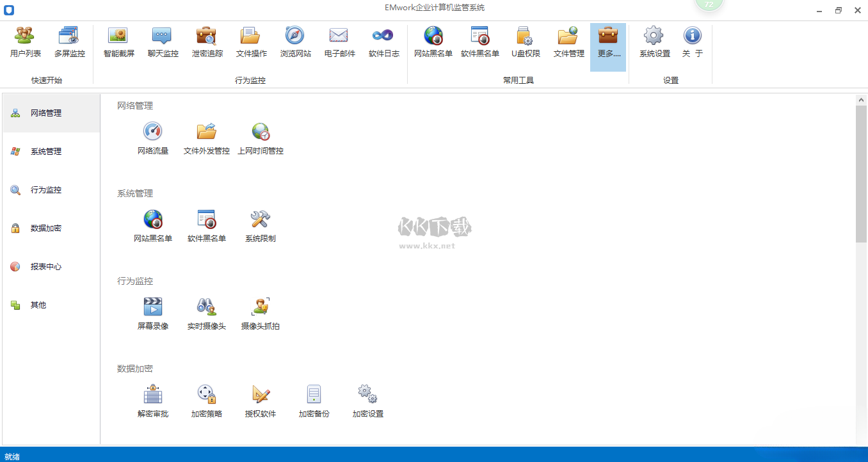This screenshot has height=462, width=868.
Task: Click 网站黑名单 in the top toolbar
Action: 433,43
